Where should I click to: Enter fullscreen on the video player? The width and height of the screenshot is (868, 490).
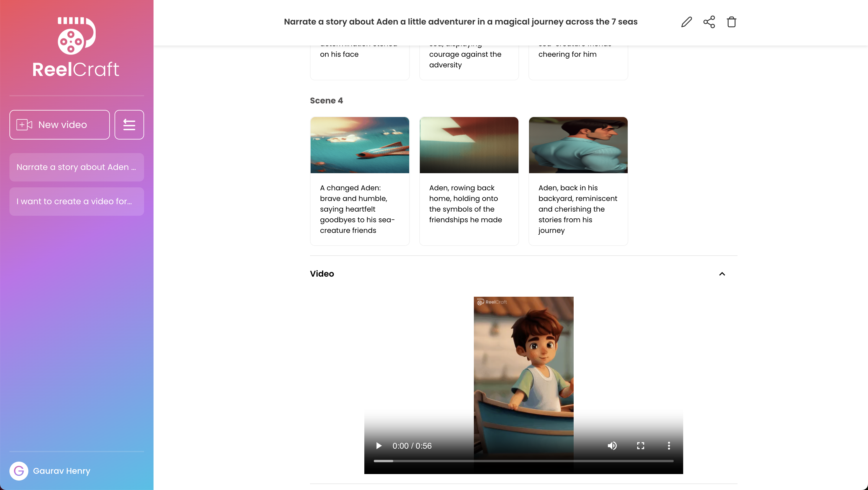tap(641, 446)
